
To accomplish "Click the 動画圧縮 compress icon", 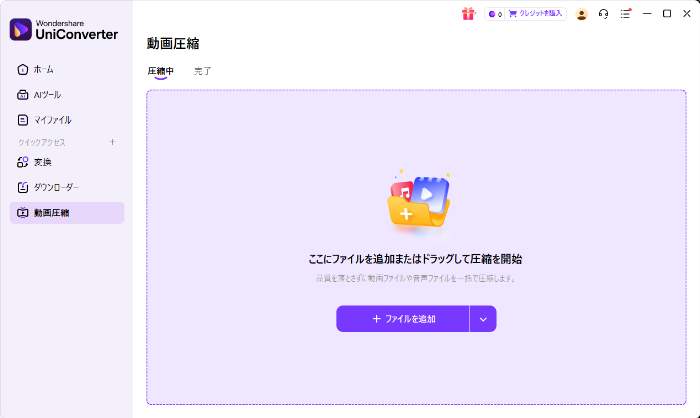I will pos(22,213).
